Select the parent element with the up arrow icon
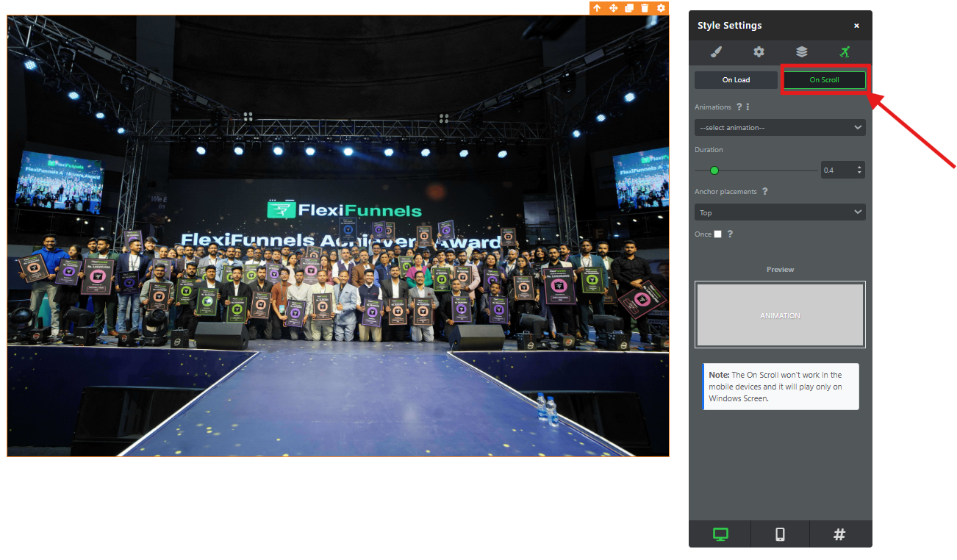 coord(597,8)
